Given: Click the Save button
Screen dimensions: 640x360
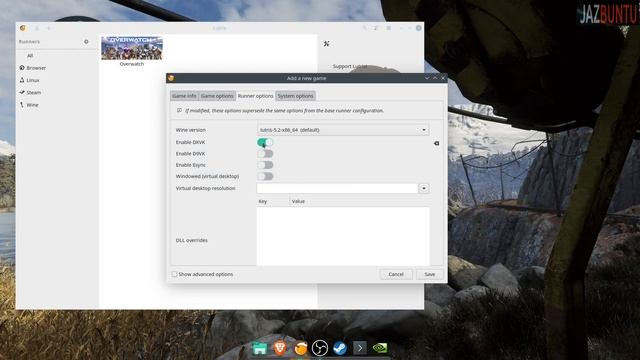Looking at the screenshot, I should pos(429,274).
